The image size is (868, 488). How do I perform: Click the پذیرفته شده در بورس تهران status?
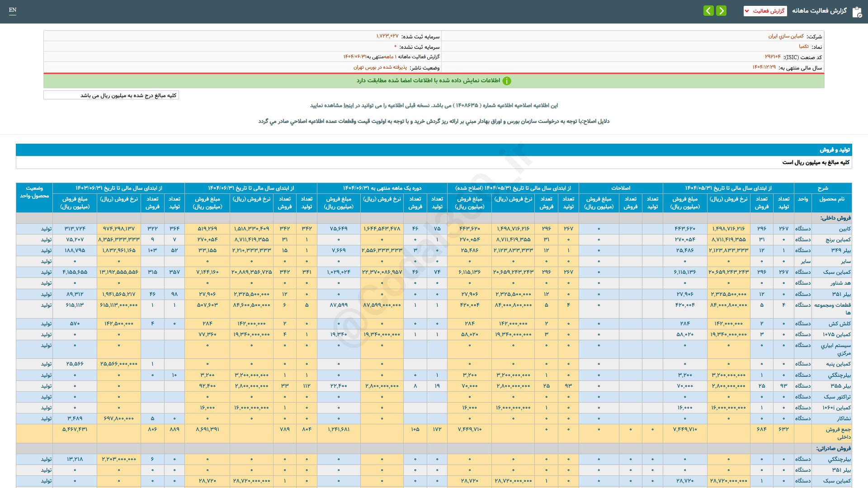click(380, 67)
